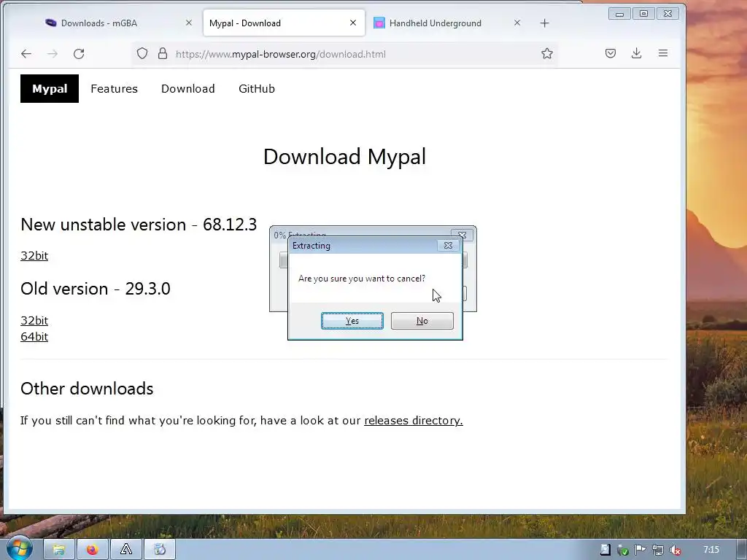Switch to Firefox in the taskbar

click(93, 550)
